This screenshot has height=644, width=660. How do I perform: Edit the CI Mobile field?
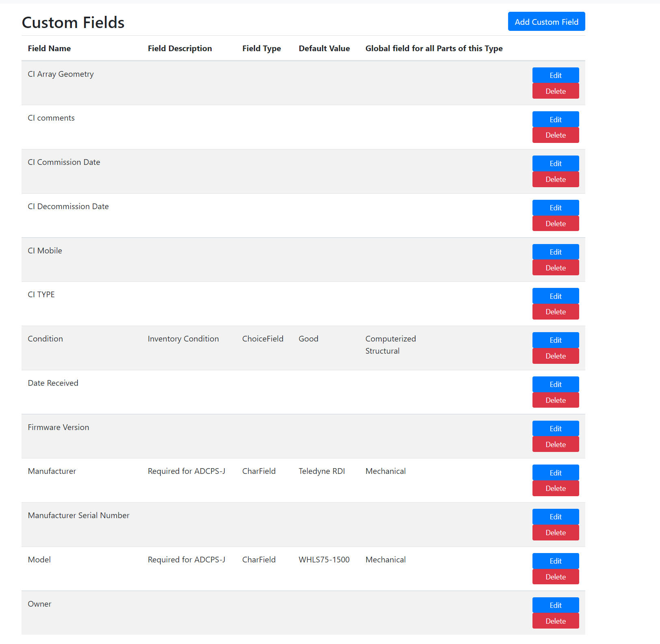pos(555,251)
